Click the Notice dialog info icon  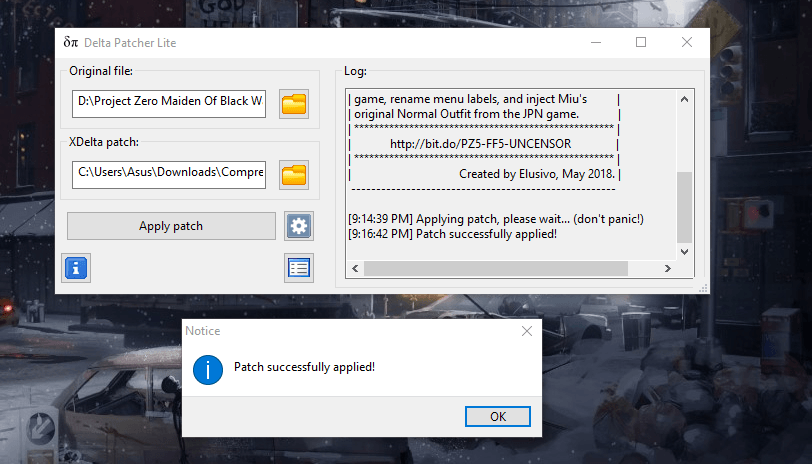coord(208,370)
